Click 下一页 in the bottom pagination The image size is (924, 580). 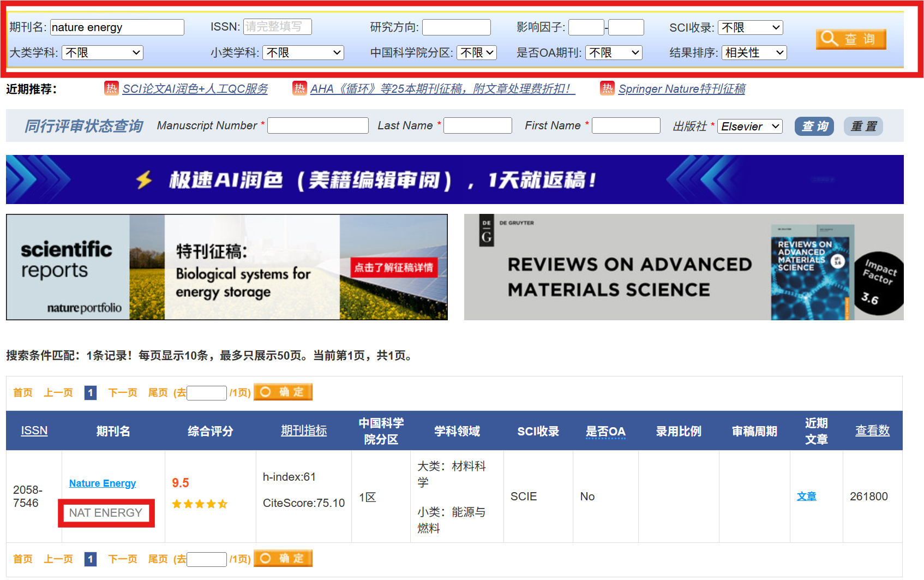tap(123, 559)
